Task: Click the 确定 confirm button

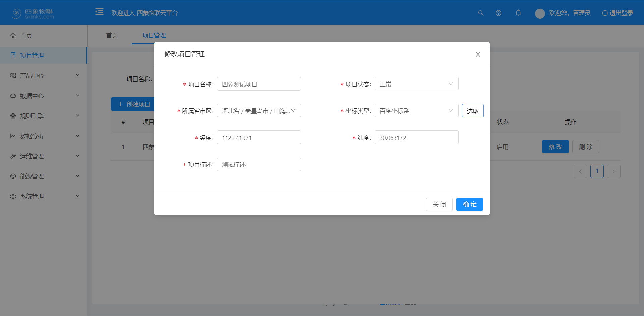Action: click(469, 204)
